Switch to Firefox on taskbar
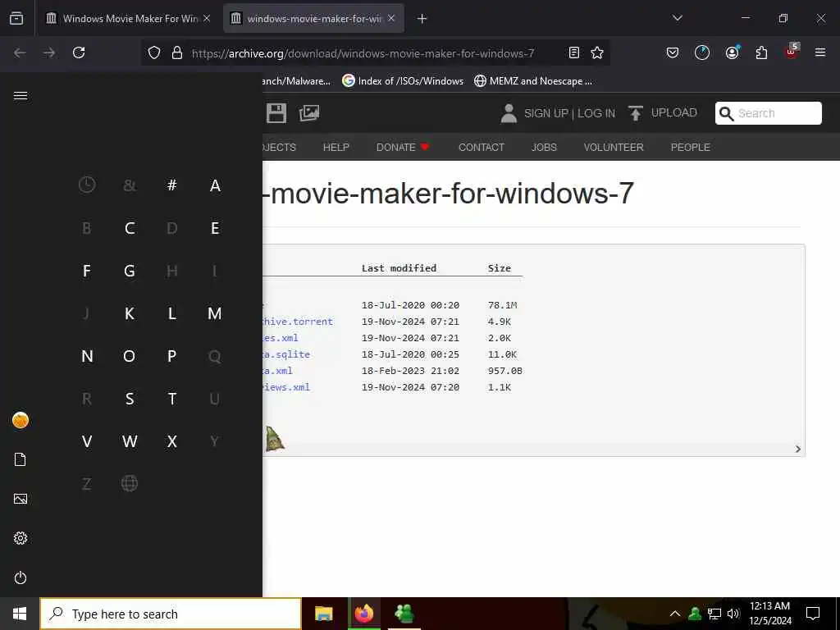840x630 pixels. [363, 614]
